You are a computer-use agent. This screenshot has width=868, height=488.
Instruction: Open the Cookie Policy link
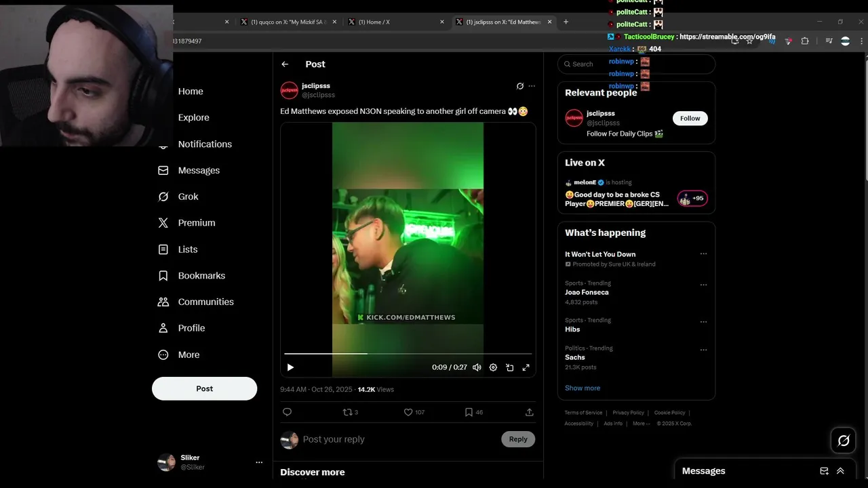coord(669,413)
